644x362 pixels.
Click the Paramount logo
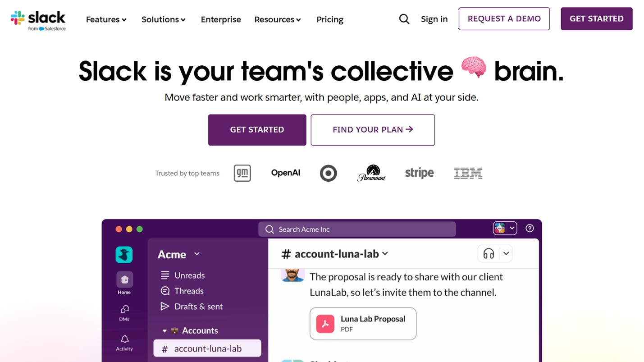point(372,173)
